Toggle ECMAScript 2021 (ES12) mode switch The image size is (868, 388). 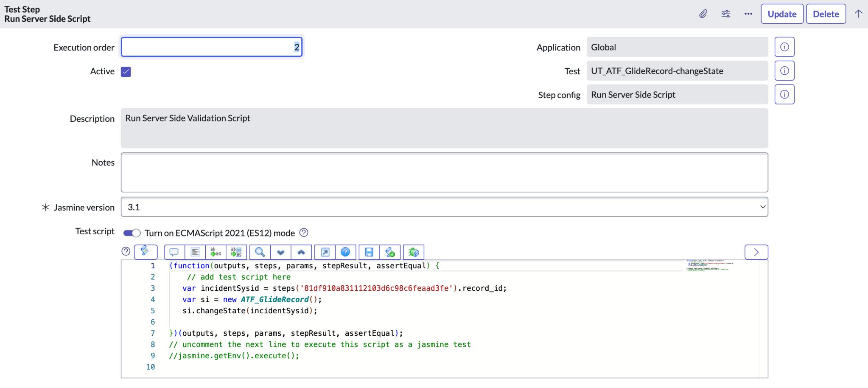(132, 233)
